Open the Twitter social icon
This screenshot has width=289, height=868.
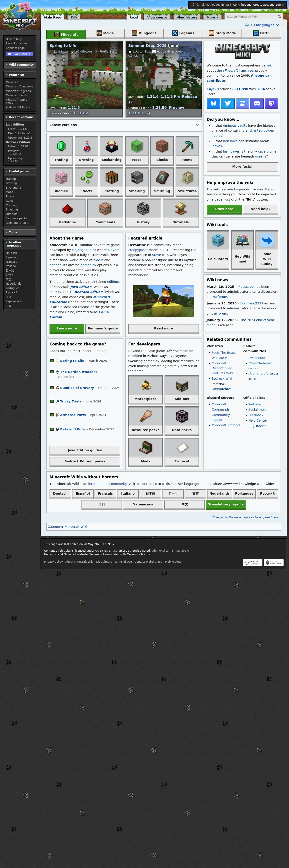coord(228,103)
